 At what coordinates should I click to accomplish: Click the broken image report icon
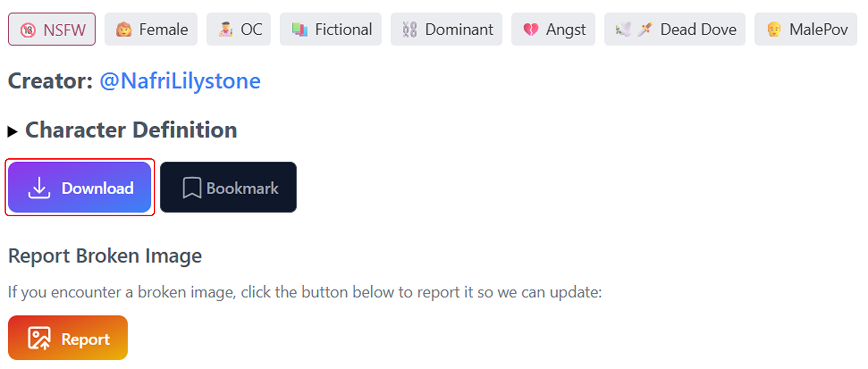click(39, 338)
